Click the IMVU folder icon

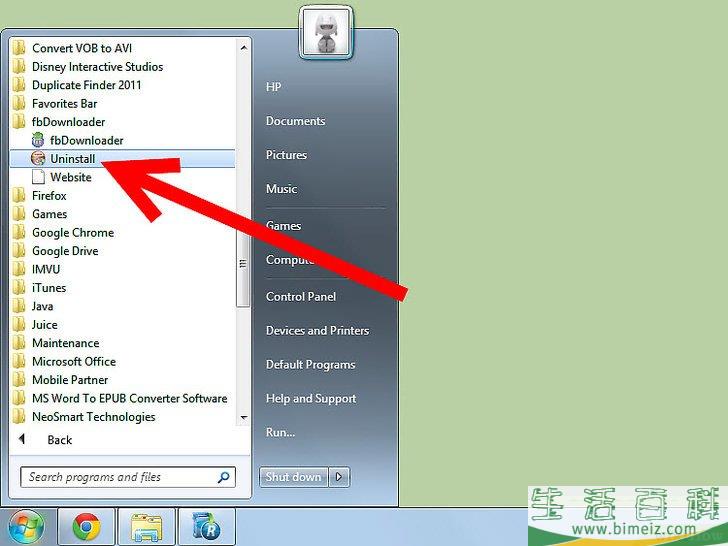point(19,269)
